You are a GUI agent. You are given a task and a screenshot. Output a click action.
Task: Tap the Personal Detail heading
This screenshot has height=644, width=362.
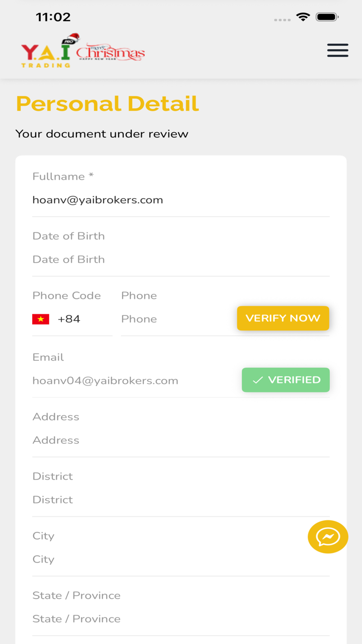108,104
